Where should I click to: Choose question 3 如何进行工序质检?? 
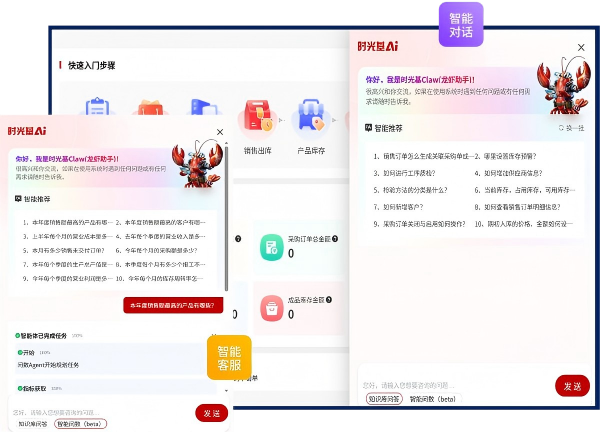click(404, 173)
